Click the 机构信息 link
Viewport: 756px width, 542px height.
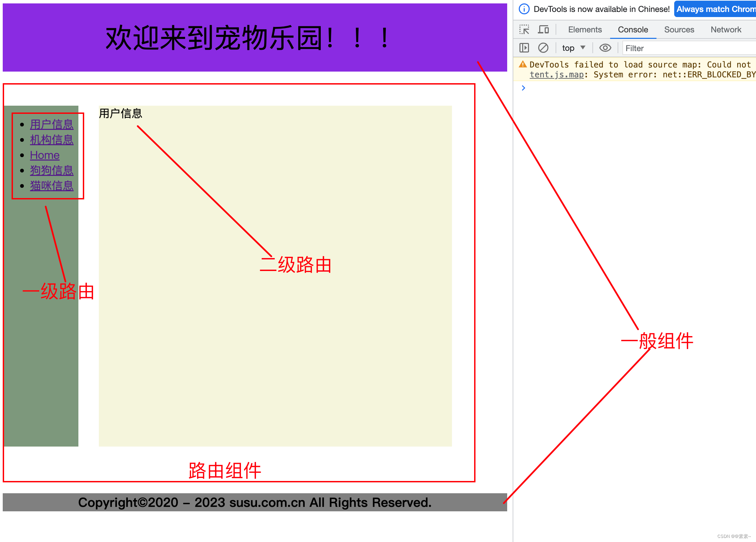51,140
